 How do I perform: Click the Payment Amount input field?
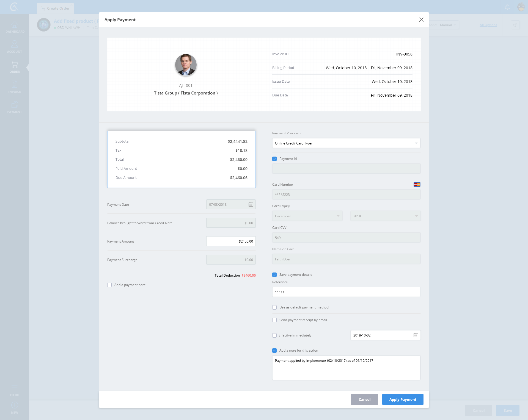tap(231, 241)
